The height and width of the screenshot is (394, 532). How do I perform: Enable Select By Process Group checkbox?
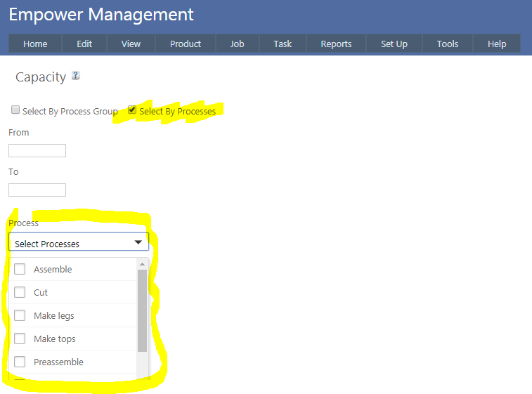[x=15, y=110]
